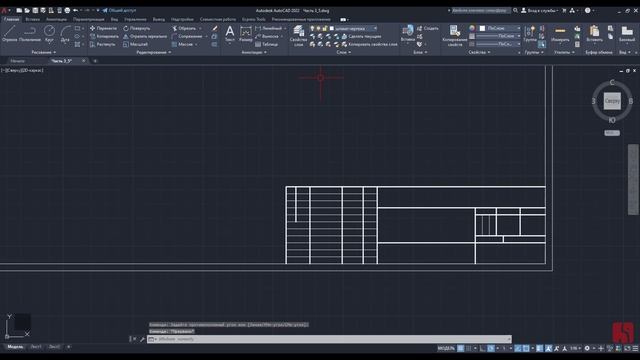
Task: Click the Вставить (Paste) icon
Action: pyautogui.click(x=594, y=33)
